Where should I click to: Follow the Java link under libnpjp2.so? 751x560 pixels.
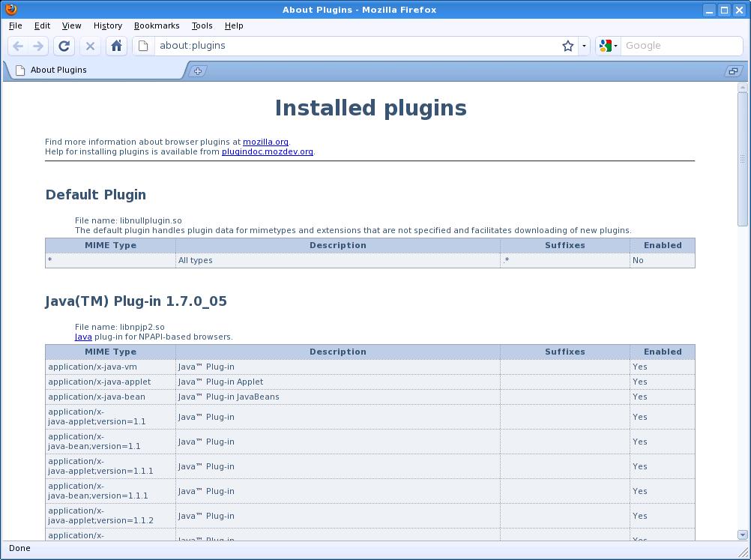click(x=83, y=337)
